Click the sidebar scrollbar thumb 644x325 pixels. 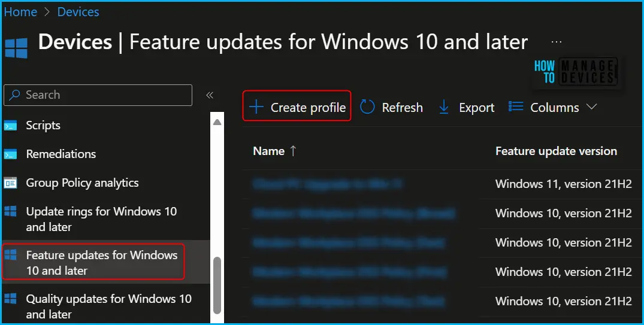(217, 285)
